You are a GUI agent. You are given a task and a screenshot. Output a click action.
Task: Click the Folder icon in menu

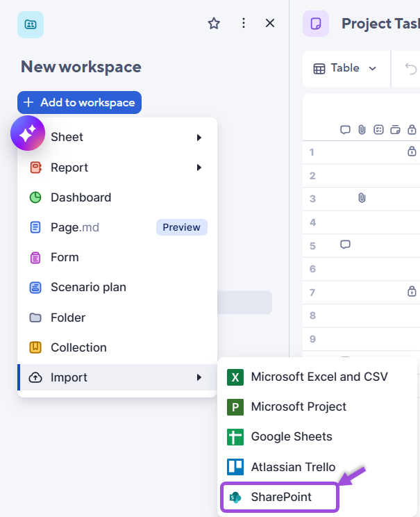coord(35,318)
